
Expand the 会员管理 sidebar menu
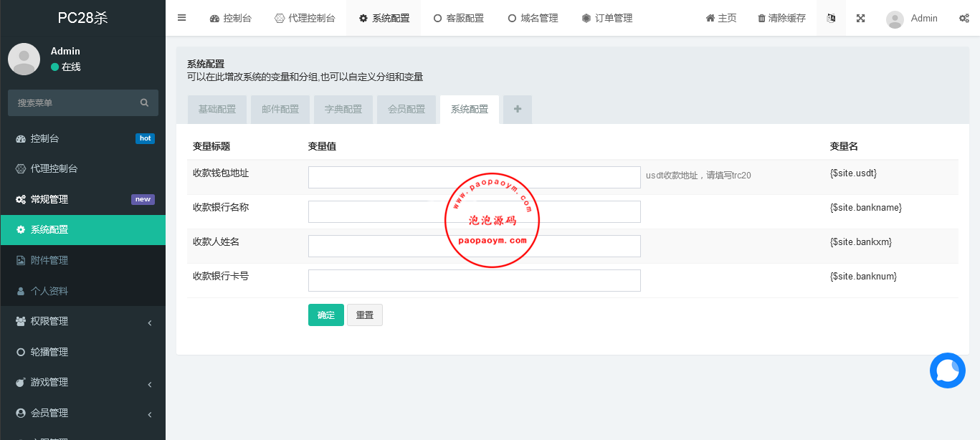(82, 413)
